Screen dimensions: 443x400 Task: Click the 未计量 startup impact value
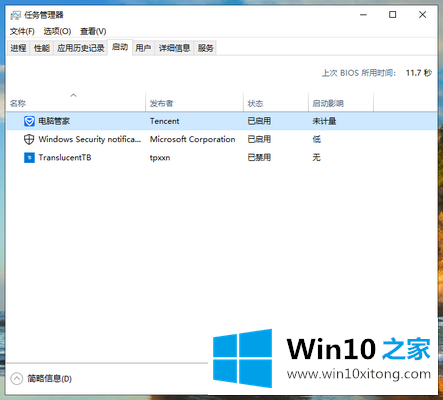(324, 121)
